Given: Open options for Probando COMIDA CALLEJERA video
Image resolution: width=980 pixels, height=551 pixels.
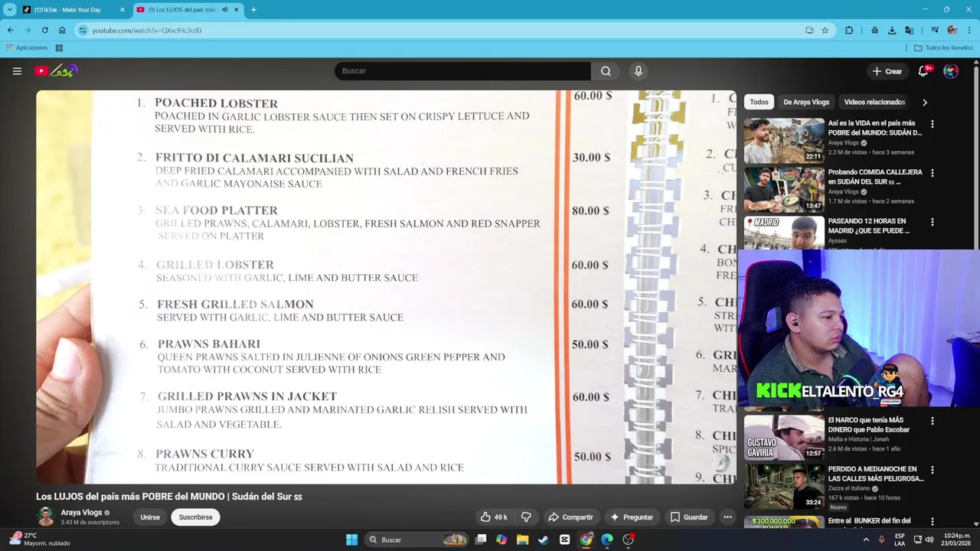Looking at the screenshot, I should pyautogui.click(x=932, y=173).
